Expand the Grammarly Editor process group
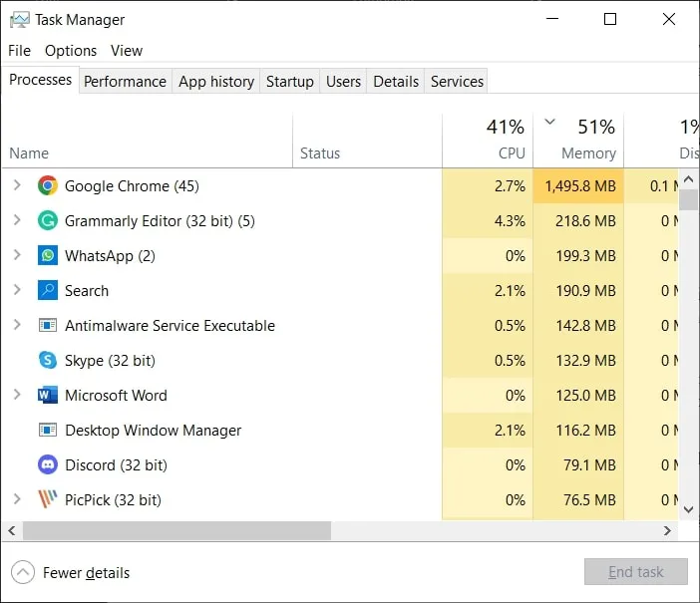 [x=17, y=221]
